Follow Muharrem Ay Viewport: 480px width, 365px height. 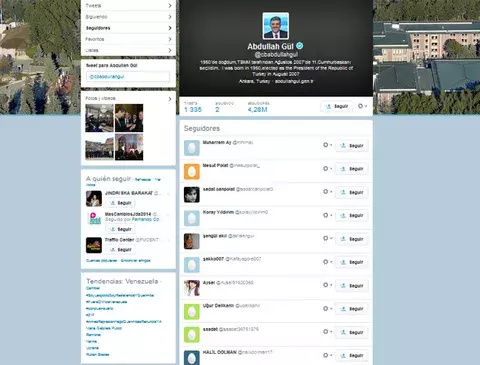click(x=352, y=146)
